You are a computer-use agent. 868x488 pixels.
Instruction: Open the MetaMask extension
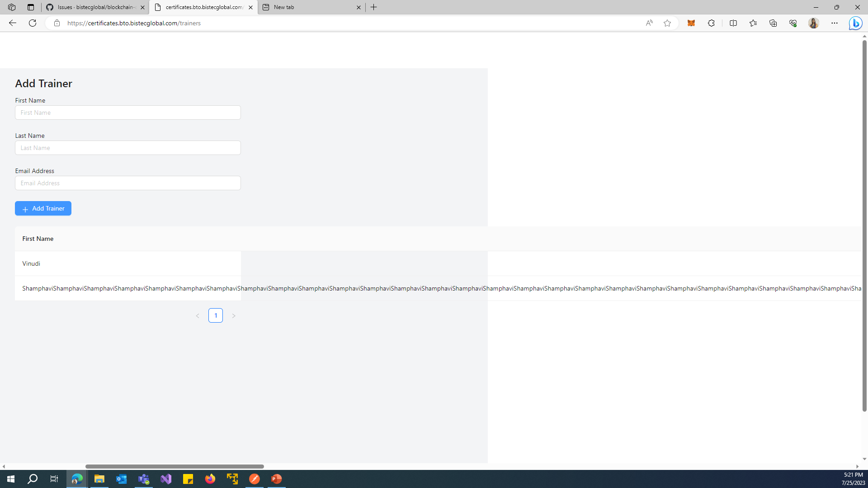pos(691,23)
